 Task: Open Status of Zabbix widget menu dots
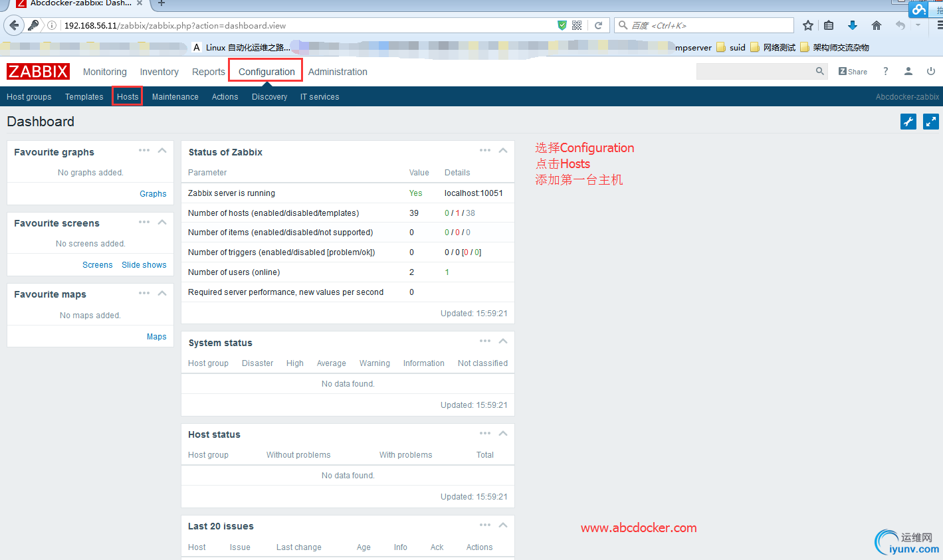[485, 150]
